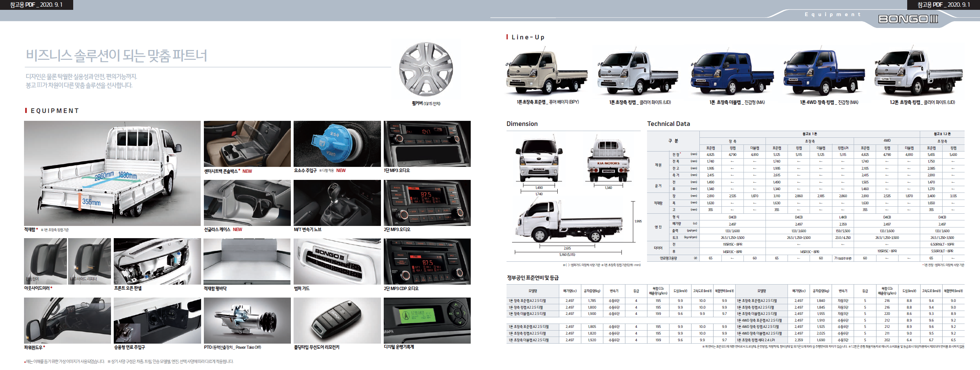Open the PTO power take-off photo
Viewport: 980px width, 370px height.
click(247, 320)
